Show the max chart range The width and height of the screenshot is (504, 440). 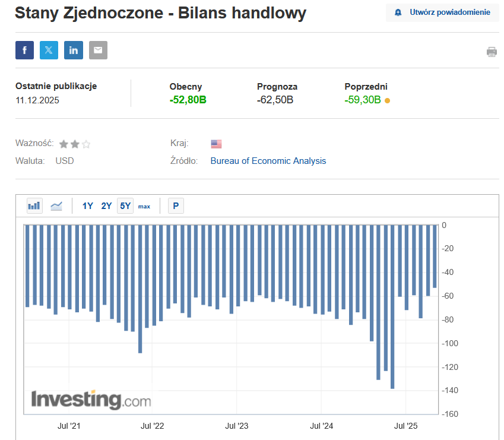coord(144,207)
